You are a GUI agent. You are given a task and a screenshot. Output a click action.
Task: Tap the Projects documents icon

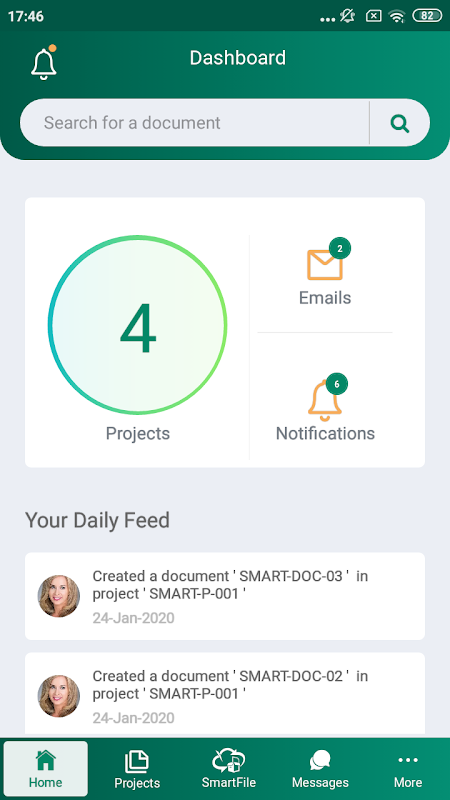tap(137, 762)
